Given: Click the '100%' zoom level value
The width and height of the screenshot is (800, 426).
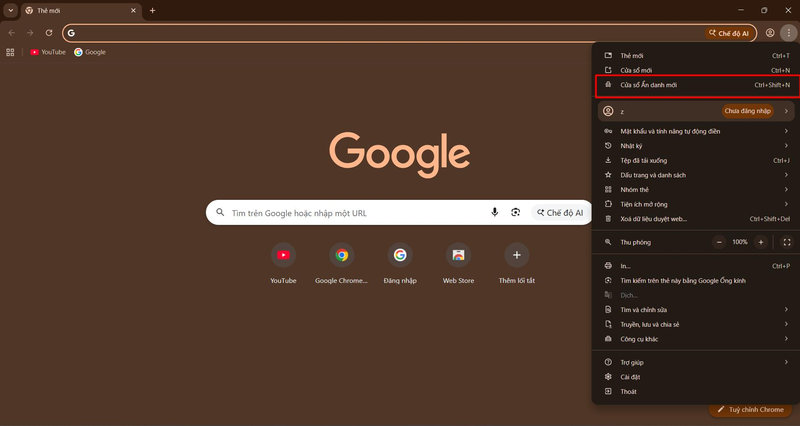Looking at the screenshot, I should tap(740, 242).
